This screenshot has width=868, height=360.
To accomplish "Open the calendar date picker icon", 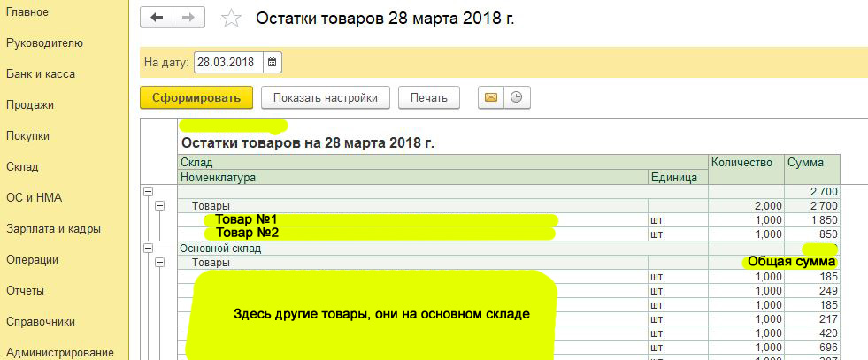I will [272, 63].
